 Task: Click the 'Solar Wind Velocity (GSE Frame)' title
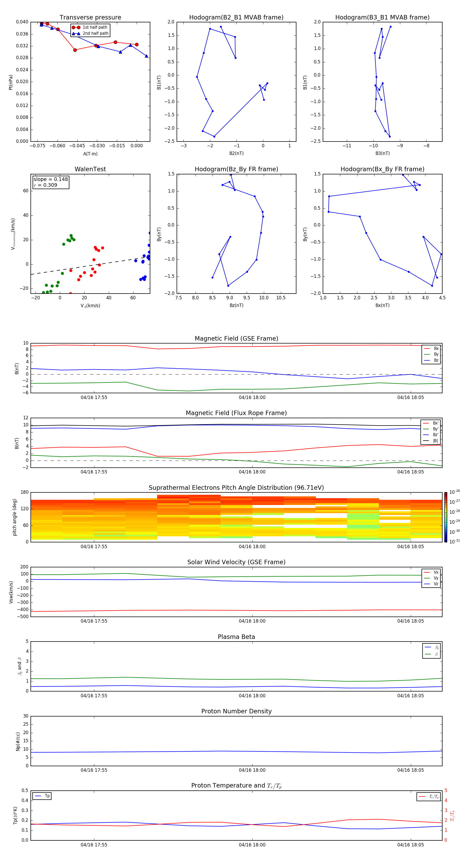pyautogui.click(x=236, y=562)
